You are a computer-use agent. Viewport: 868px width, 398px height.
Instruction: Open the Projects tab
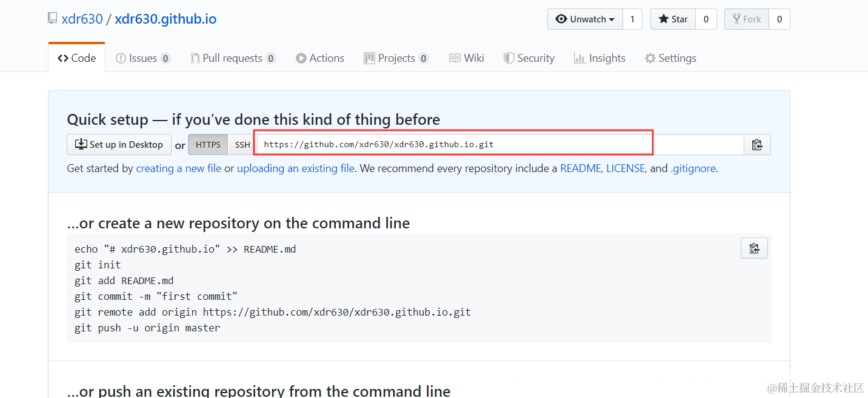(x=396, y=58)
